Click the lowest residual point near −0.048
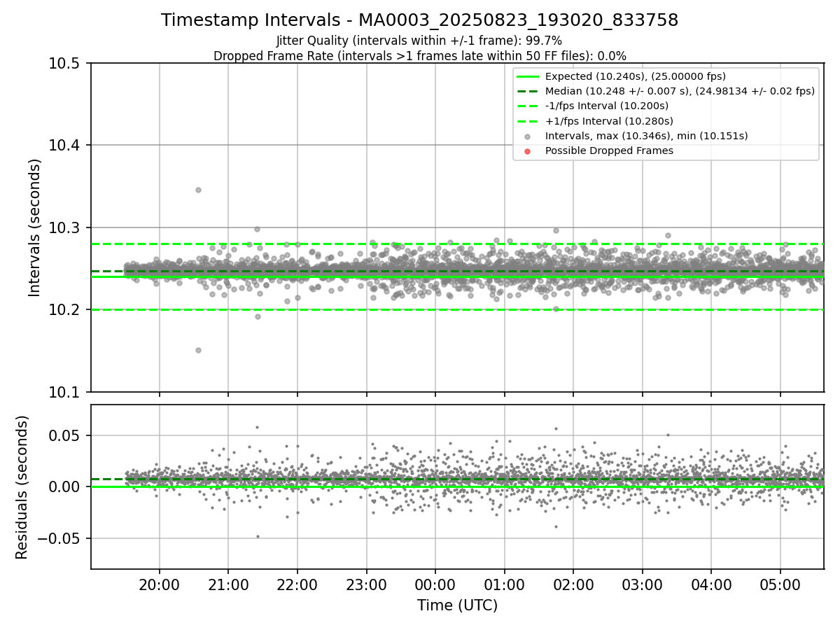Screen dimensions: 840x630 click(x=258, y=536)
